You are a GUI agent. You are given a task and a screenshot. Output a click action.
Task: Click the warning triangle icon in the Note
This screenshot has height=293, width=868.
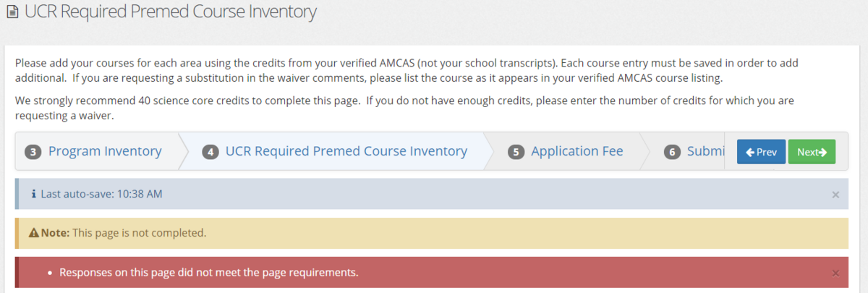33,233
